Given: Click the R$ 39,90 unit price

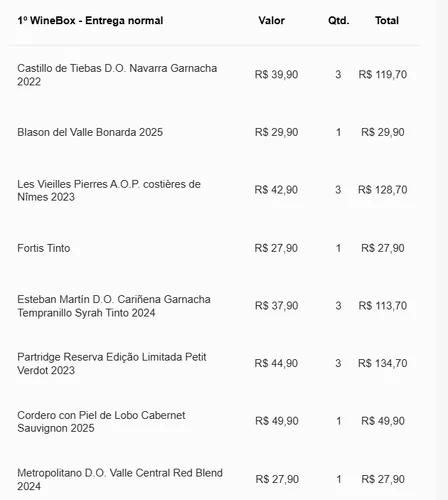Looking at the screenshot, I should click(x=276, y=74).
